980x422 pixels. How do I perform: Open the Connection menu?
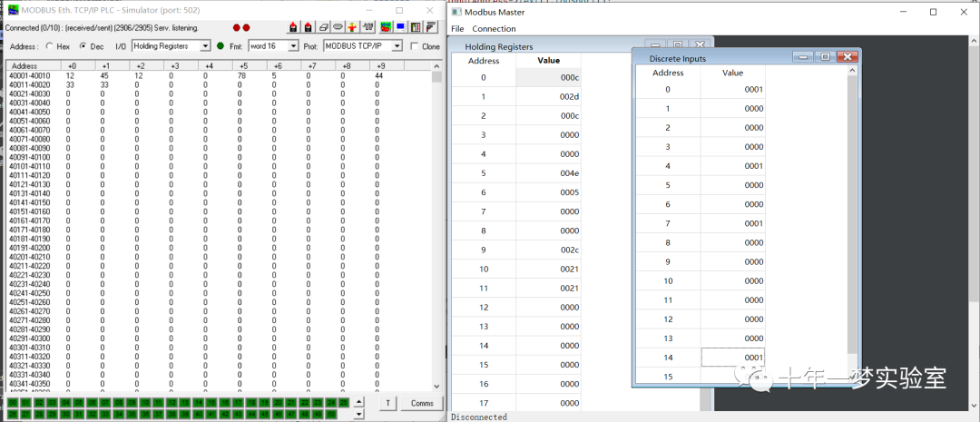point(494,29)
